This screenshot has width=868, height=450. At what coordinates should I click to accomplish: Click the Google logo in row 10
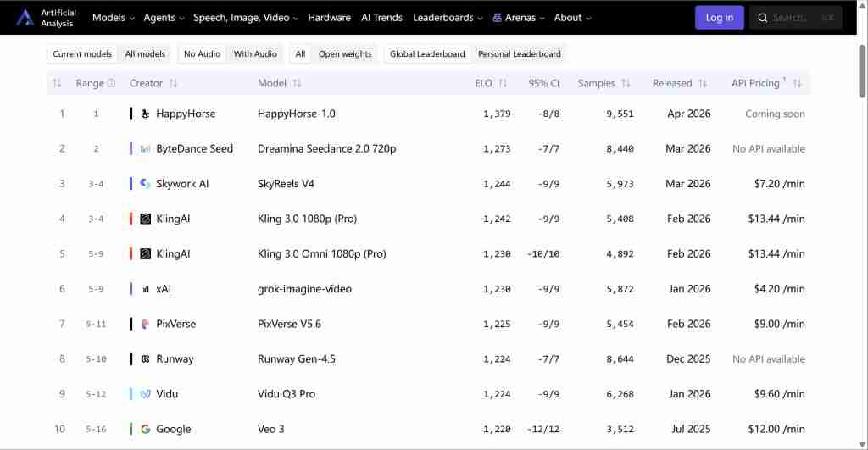pos(146,429)
